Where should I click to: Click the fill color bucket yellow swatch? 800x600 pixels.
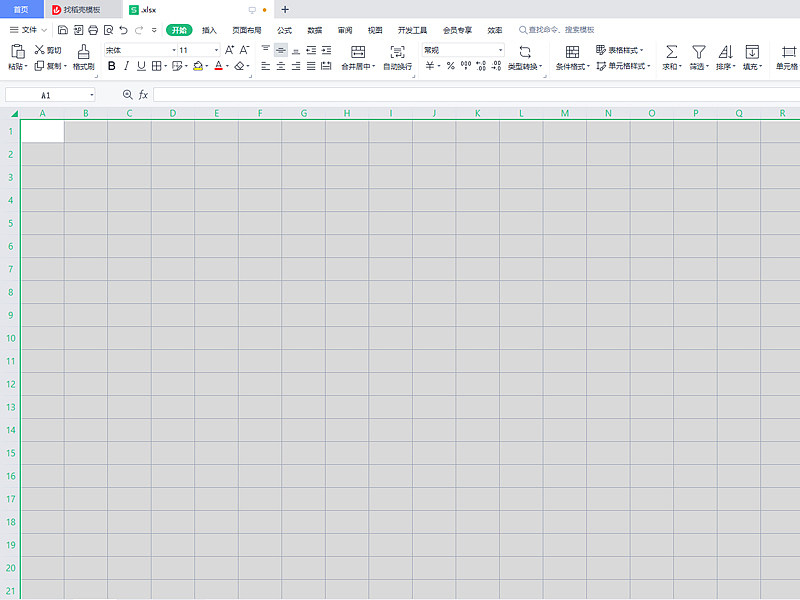coord(198,66)
